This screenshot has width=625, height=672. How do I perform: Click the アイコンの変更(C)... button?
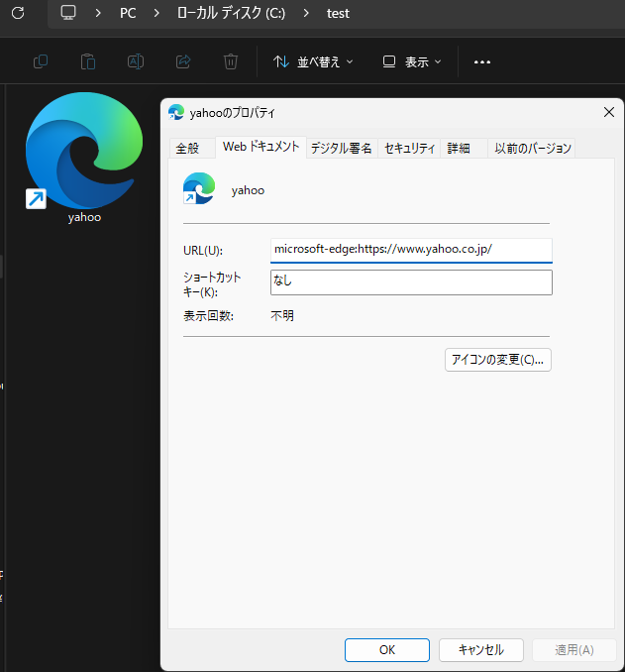coord(498,359)
